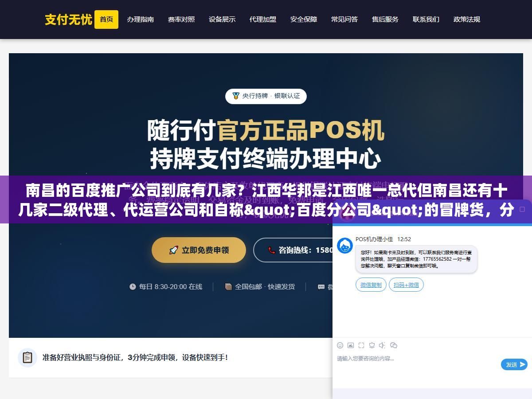Visit the 售后服务 page
The height and width of the screenshot is (399, 532).
point(385,20)
